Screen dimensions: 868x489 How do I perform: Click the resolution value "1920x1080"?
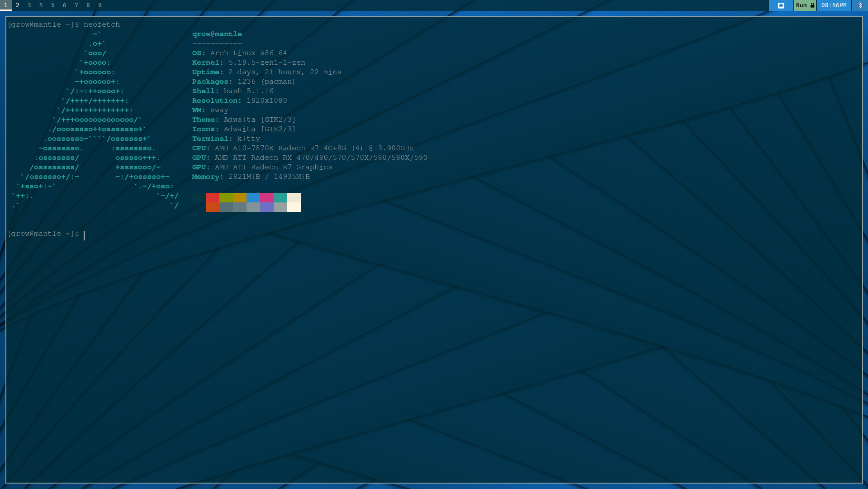[x=267, y=101]
